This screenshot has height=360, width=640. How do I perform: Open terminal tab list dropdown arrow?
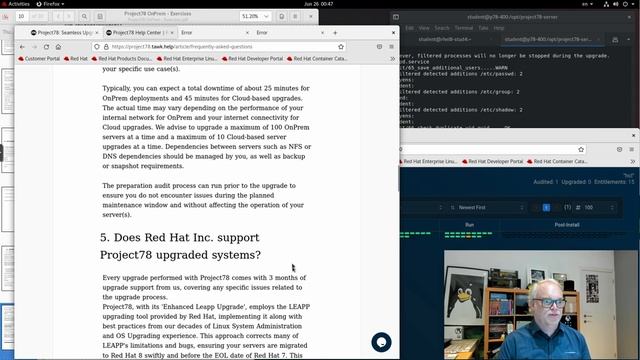pyautogui.click(x=629, y=40)
